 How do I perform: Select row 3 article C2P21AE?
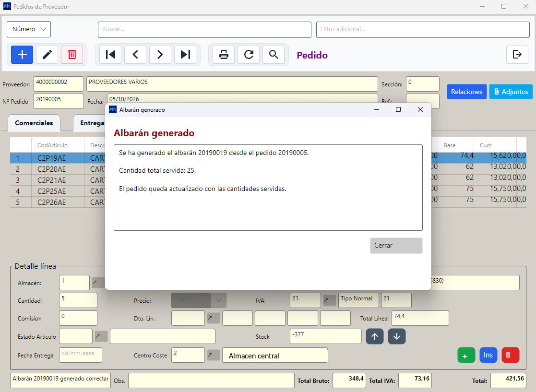[52, 180]
